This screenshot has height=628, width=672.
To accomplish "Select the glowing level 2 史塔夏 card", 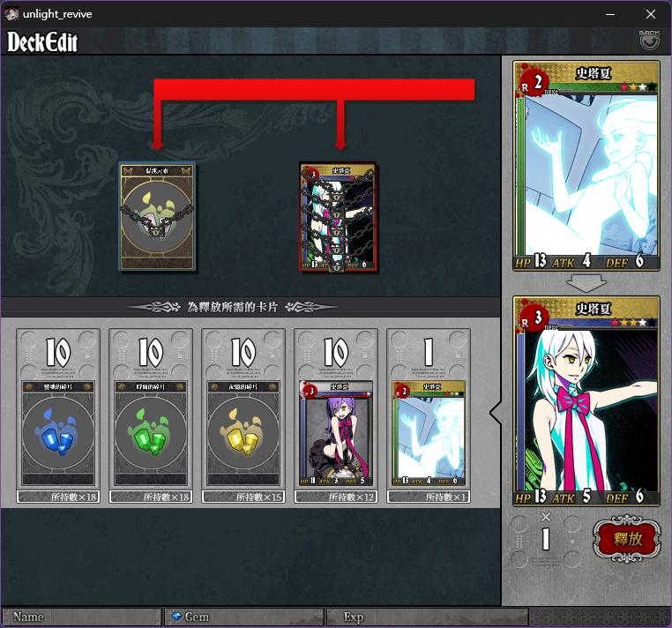I will point(429,433).
